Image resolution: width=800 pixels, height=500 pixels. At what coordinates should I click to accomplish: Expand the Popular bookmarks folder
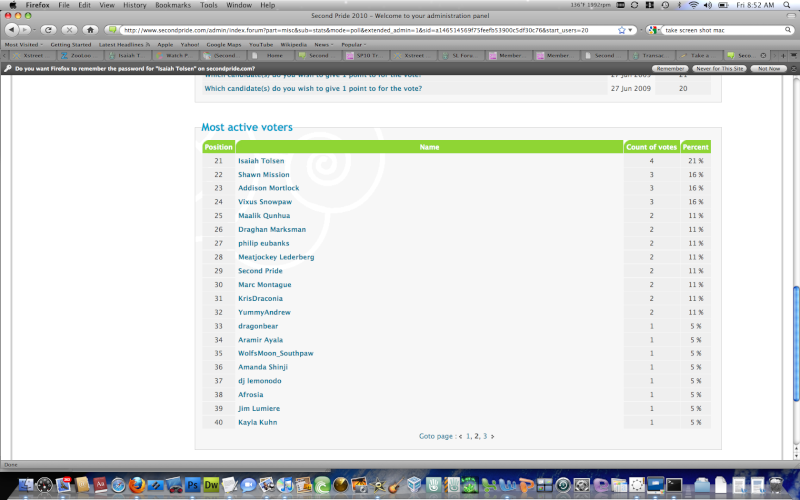pyautogui.click(x=354, y=44)
